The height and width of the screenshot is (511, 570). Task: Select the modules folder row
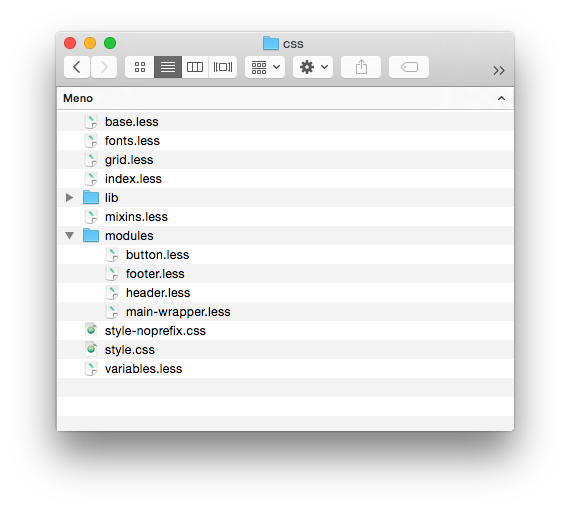click(x=285, y=236)
